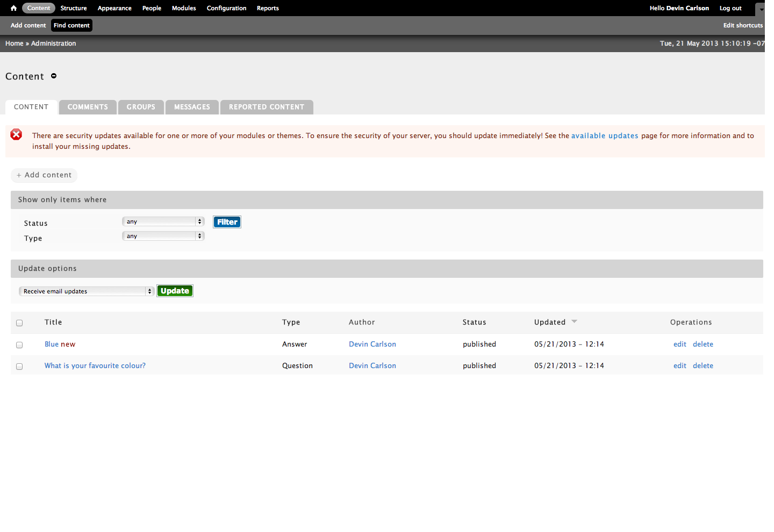Click the red error icon in security warning
The width and height of the screenshot is (774, 532).
click(17, 134)
